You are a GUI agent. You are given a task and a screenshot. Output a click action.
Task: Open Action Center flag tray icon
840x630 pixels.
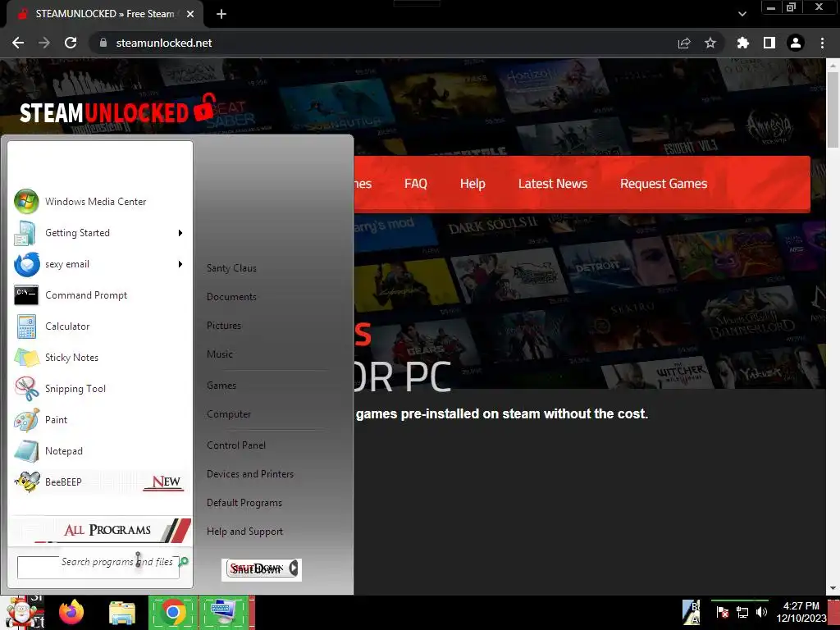coord(723,612)
